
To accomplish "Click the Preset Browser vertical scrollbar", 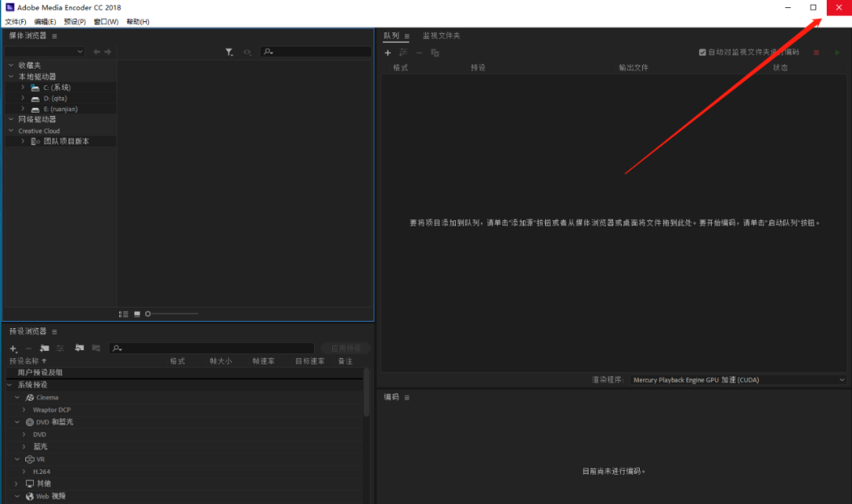I will pos(366,392).
